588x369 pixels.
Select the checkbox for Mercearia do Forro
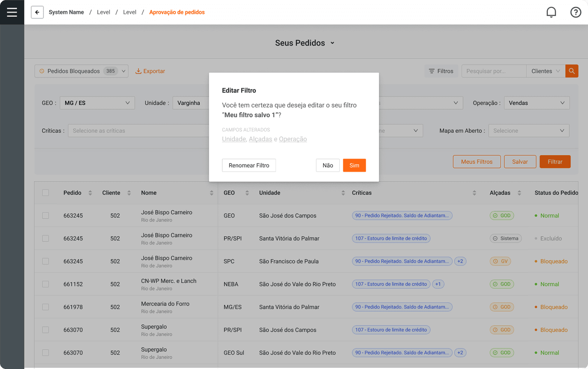click(x=45, y=307)
